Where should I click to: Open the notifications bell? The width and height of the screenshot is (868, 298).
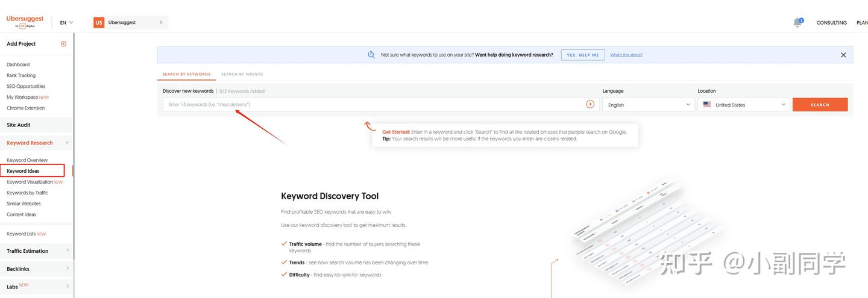798,22
